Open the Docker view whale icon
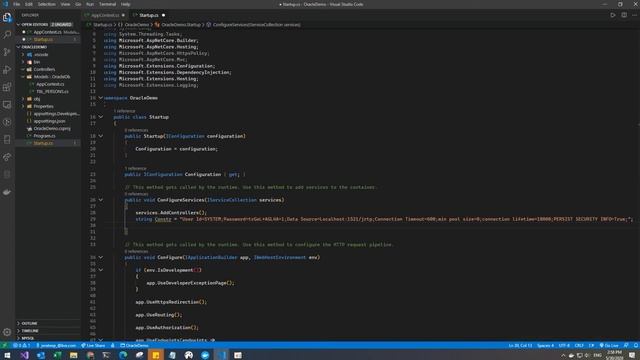640x360 pixels. coord(7,192)
